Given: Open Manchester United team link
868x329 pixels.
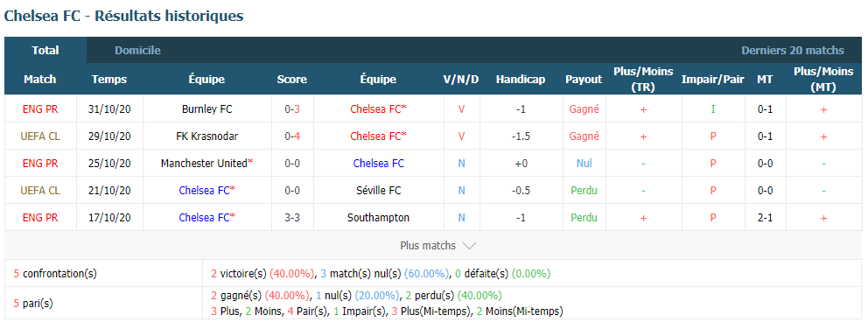Looking at the screenshot, I should [206, 164].
